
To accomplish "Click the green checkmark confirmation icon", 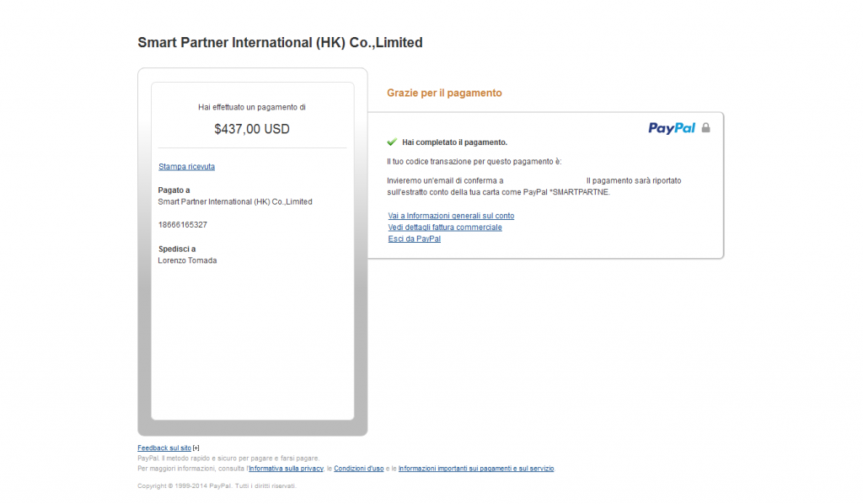I will [x=391, y=142].
